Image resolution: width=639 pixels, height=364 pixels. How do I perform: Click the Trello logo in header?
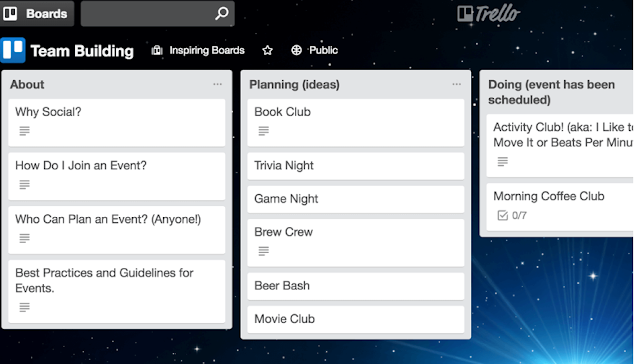coord(488,13)
